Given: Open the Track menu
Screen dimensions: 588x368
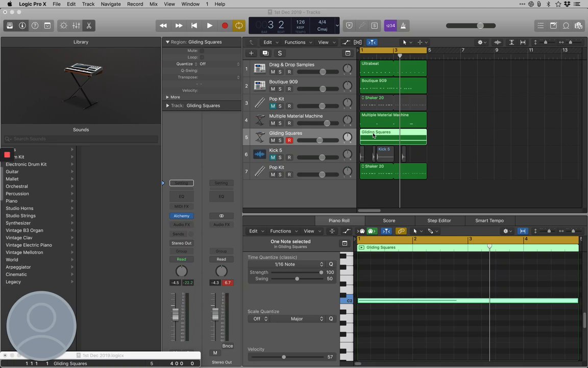Looking at the screenshot, I should (88, 4).
